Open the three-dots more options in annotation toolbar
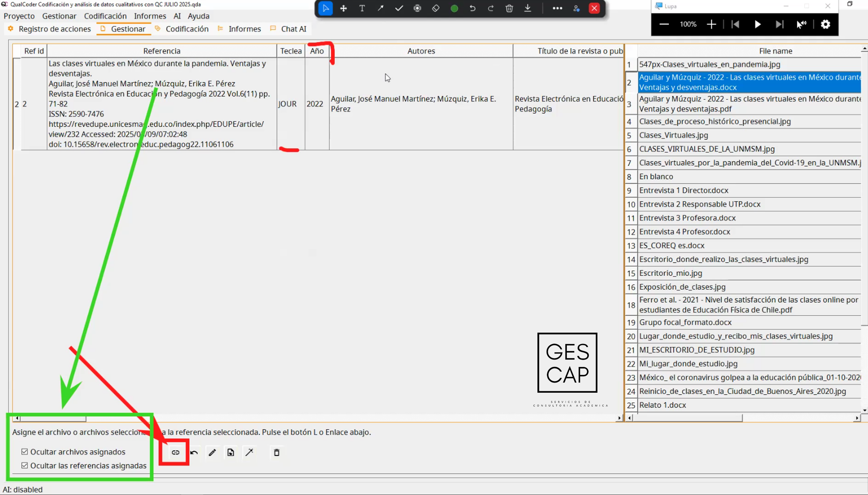 click(557, 8)
